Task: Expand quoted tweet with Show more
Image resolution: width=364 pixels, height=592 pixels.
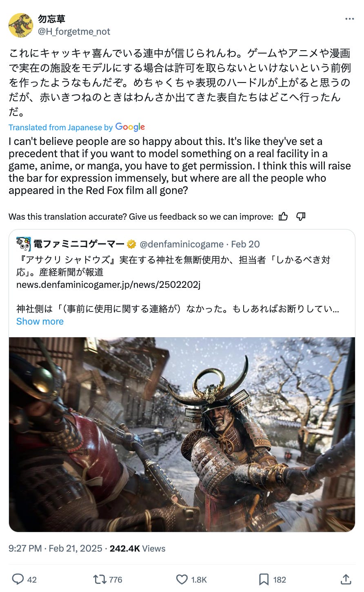Action: (40, 321)
